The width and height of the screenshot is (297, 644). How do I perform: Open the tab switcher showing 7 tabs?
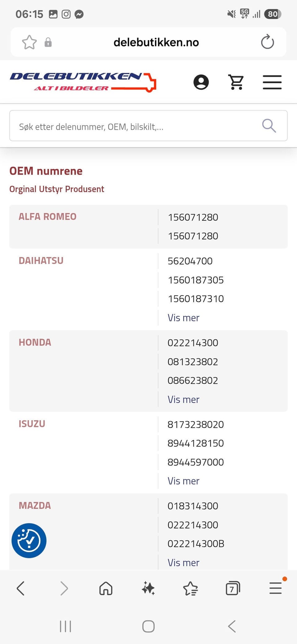(233, 588)
